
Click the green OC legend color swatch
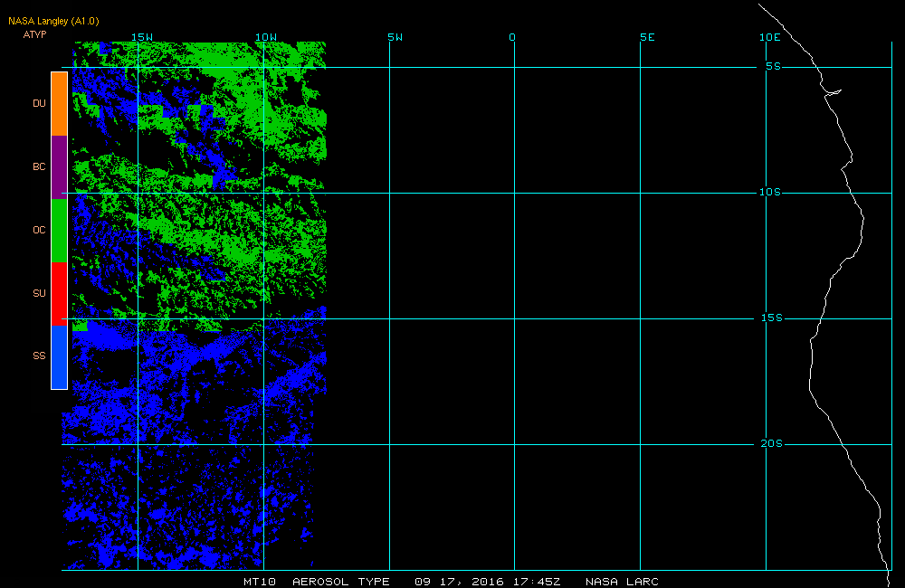pos(60,231)
